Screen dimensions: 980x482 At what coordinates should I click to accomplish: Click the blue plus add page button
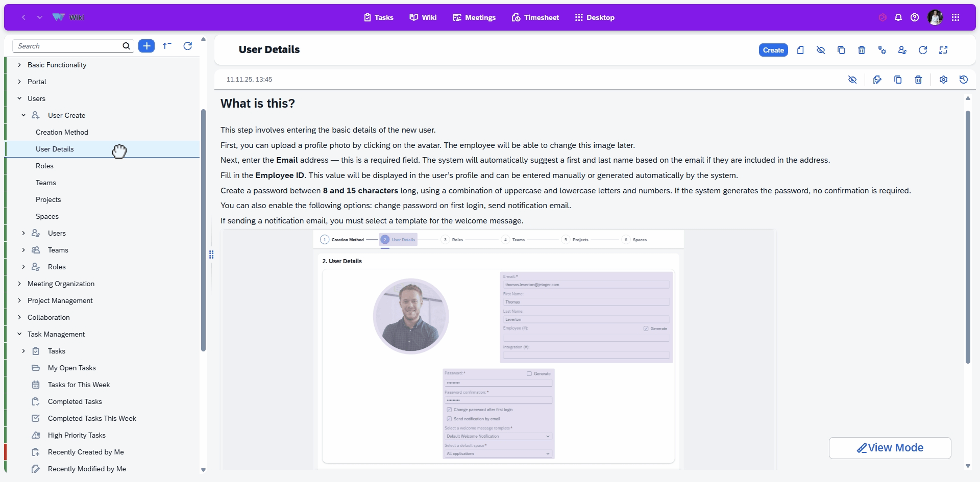coord(146,46)
